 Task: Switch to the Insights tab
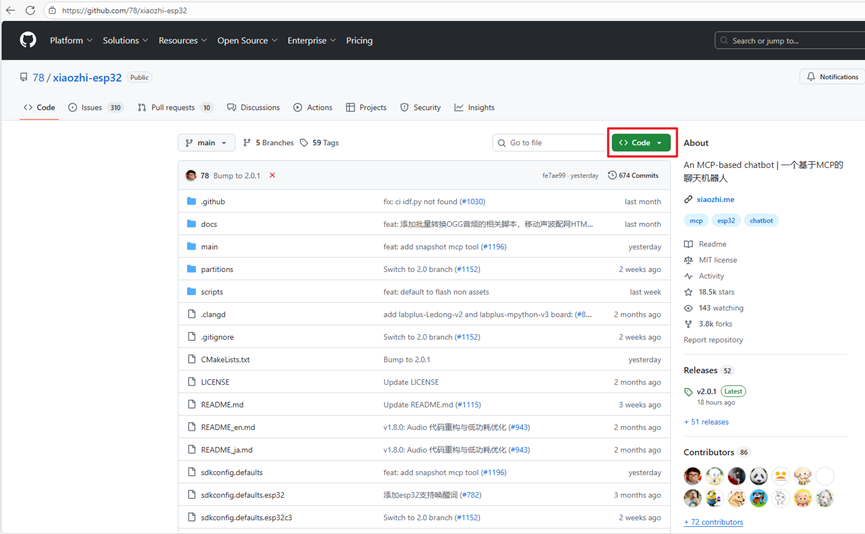(x=474, y=107)
